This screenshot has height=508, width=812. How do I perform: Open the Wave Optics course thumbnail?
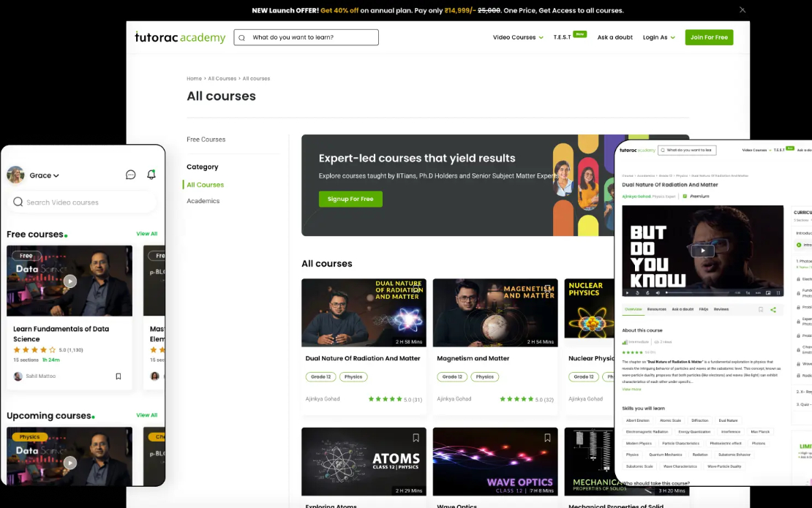point(495,461)
